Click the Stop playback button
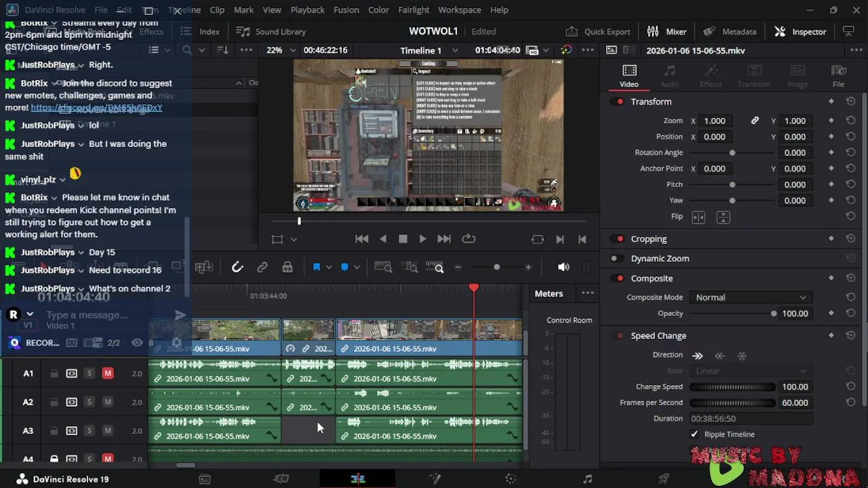The width and height of the screenshot is (868, 488). 403,239
